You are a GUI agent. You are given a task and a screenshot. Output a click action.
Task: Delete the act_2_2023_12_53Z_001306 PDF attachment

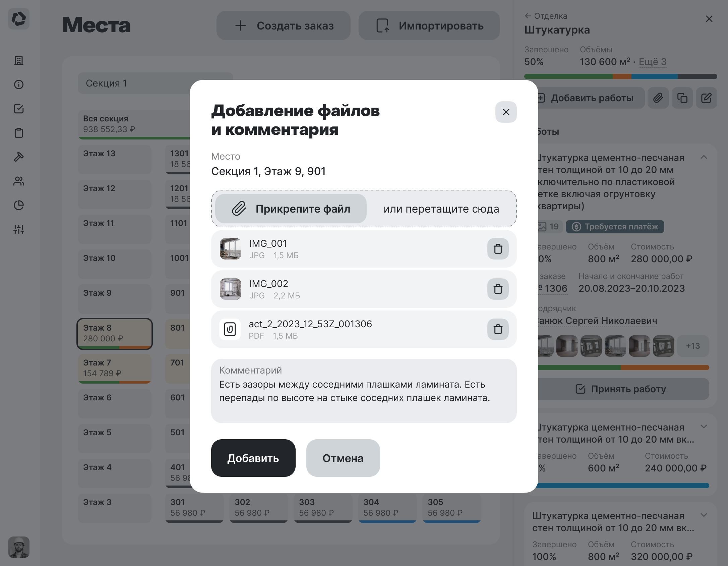click(498, 330)
